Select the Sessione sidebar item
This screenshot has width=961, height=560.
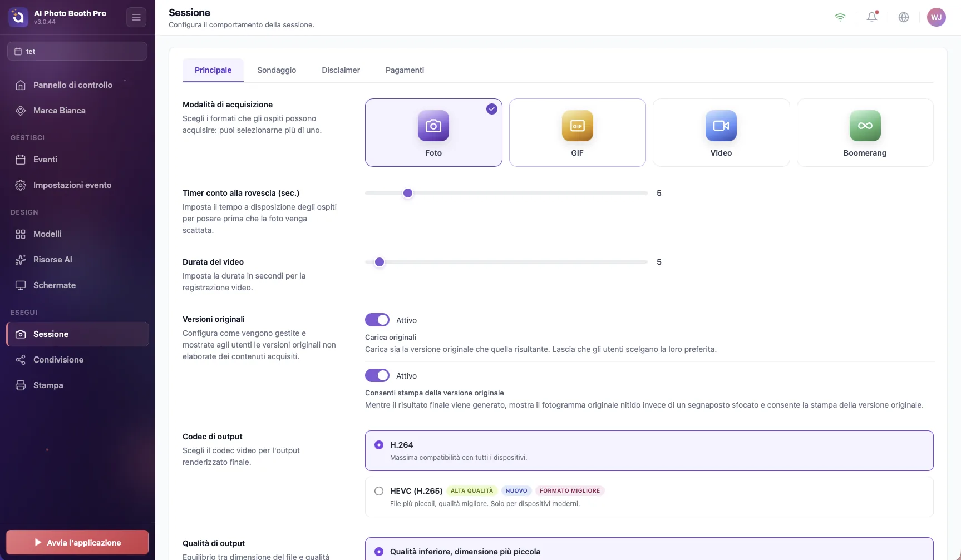pos(77,334)
